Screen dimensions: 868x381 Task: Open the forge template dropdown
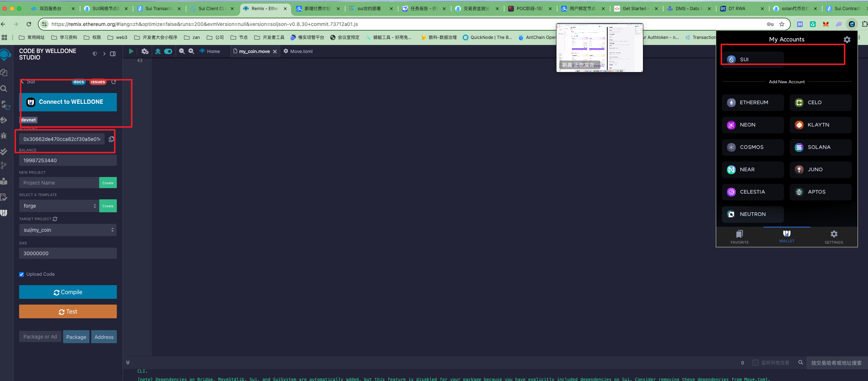pyautogui.click(x=59, y=206)
